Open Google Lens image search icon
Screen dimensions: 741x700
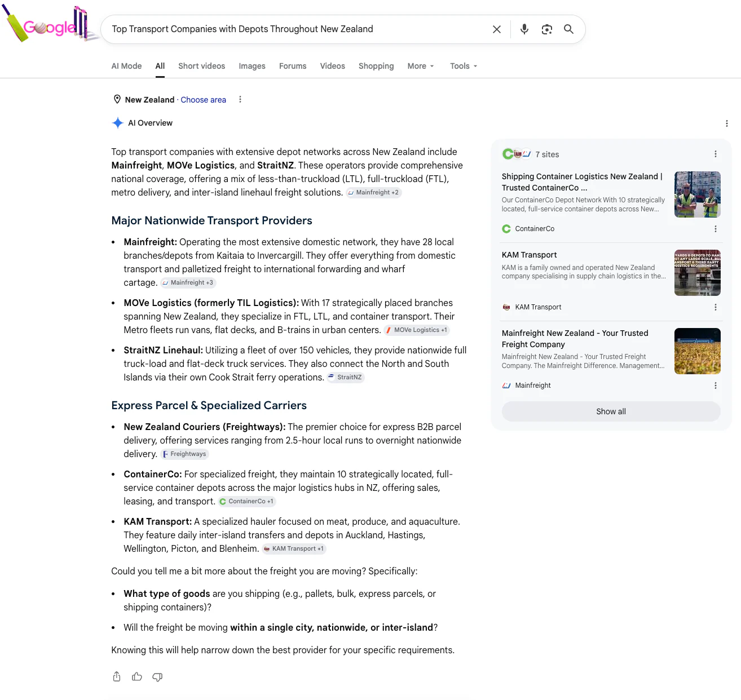[x=547, y=29]
